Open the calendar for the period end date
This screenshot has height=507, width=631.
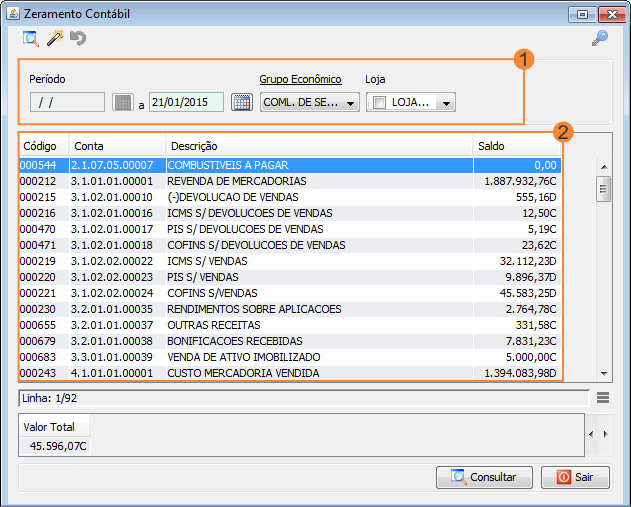[242, 102]
